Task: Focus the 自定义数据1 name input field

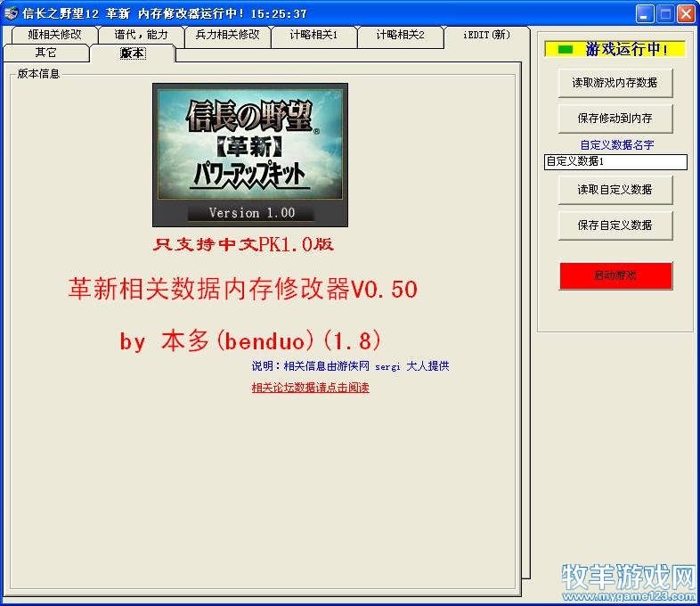Action: (615, 161)
